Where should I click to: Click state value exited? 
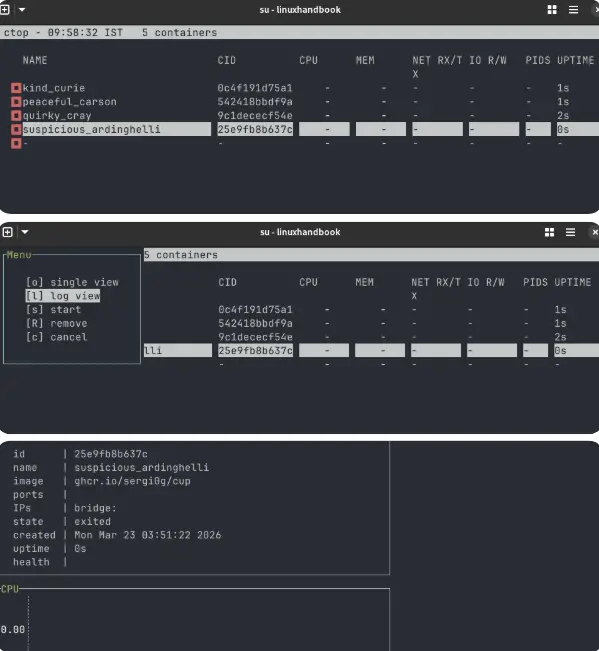[x=93, y=522]
